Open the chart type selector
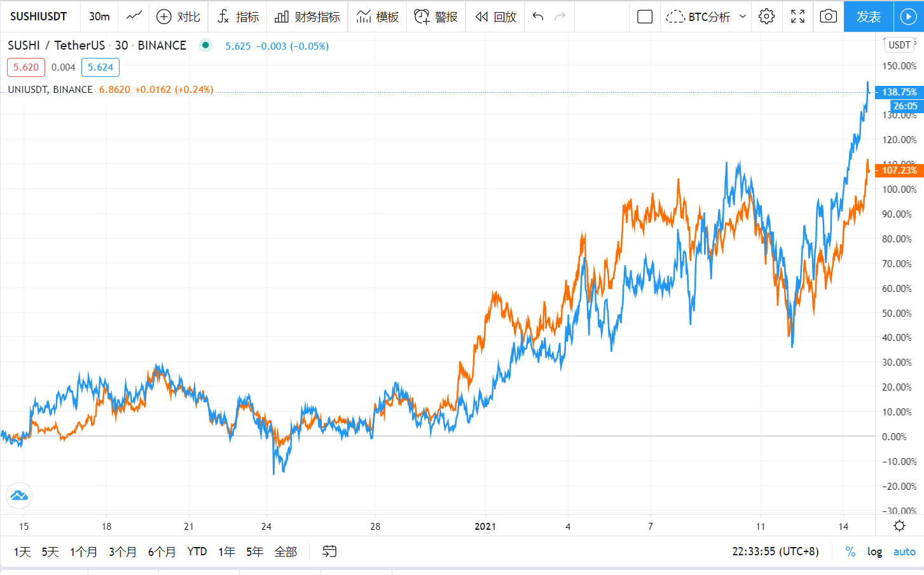The height and width of the screenshot is (575, 924). pyautogui.click(x=134, y=17)
